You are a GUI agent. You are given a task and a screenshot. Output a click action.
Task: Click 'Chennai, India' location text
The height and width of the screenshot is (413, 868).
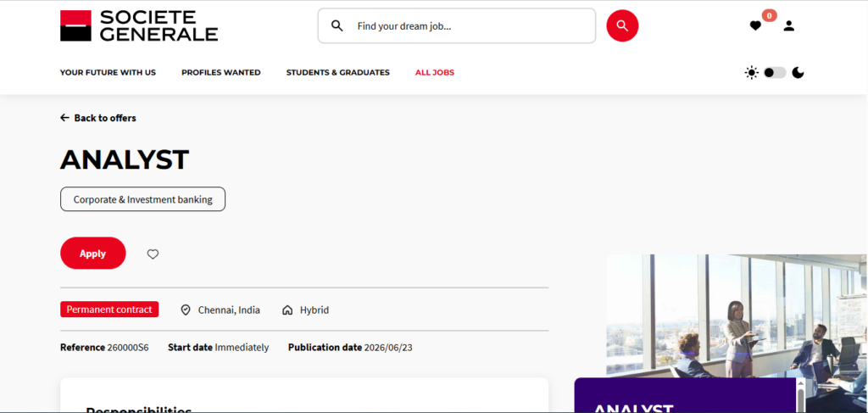point(229,310)
